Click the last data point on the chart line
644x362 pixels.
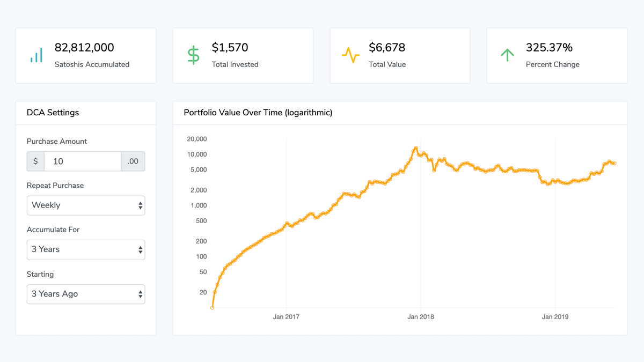[614, 163]
